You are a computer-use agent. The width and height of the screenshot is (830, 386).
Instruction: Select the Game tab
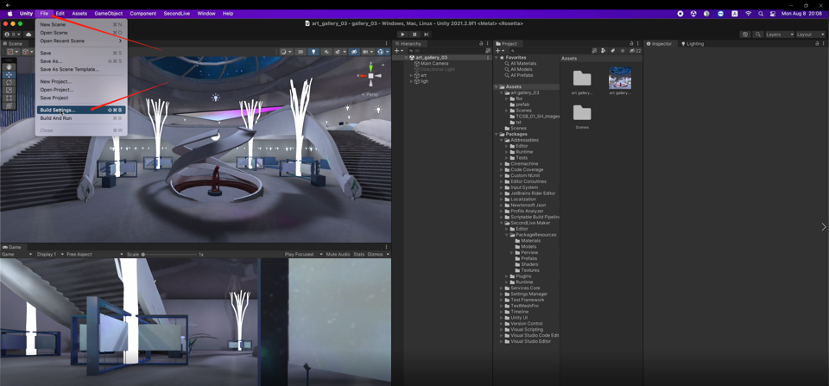point(12,247)
